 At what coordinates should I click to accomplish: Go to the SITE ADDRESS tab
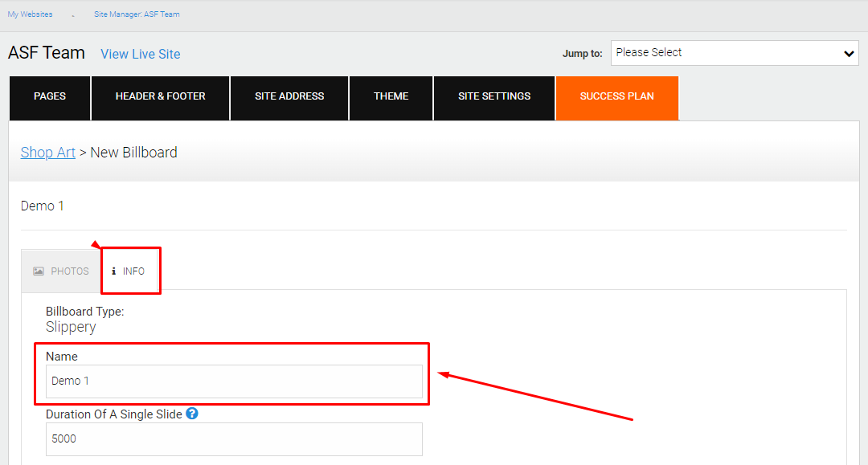coord(289,98)
